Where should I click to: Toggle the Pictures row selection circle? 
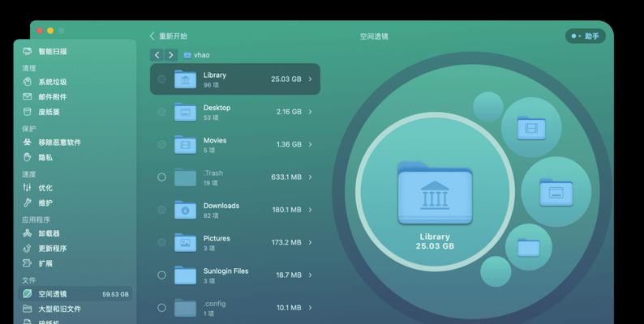pyautogui.click(x=162, y=242)
